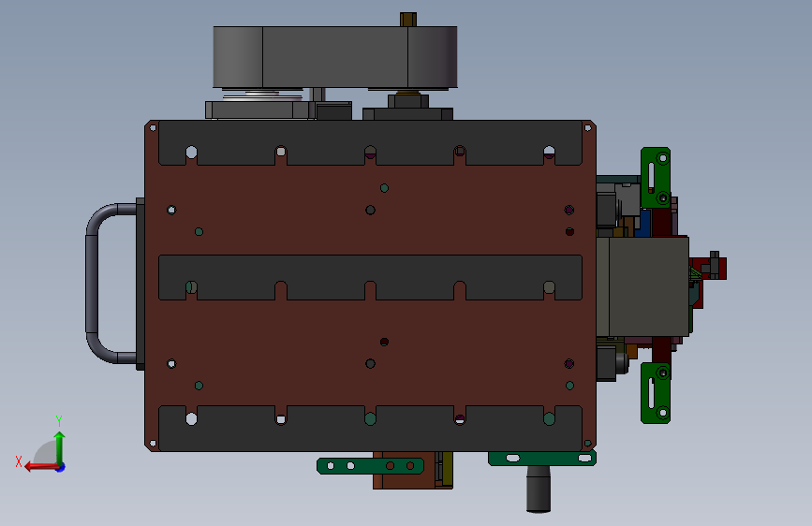Pick the green four-hole bar below plate
Image resolution: width=812 pixels, height=526 pixels.
(x=370, y=466)
